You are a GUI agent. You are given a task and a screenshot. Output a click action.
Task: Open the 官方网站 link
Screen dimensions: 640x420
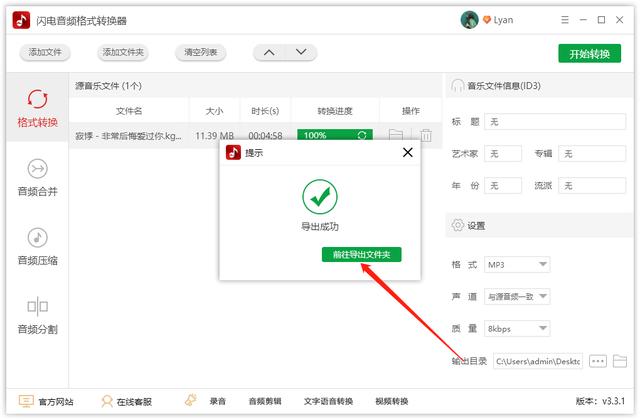click(46, 402)
